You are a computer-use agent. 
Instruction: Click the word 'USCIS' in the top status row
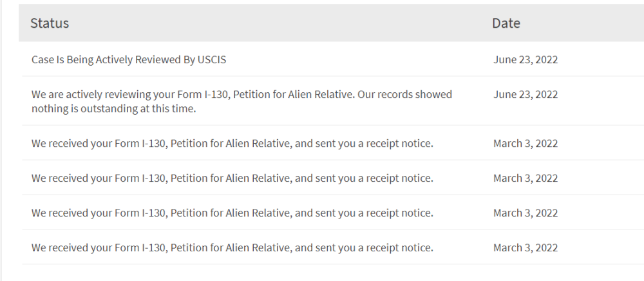click(211, 59)
